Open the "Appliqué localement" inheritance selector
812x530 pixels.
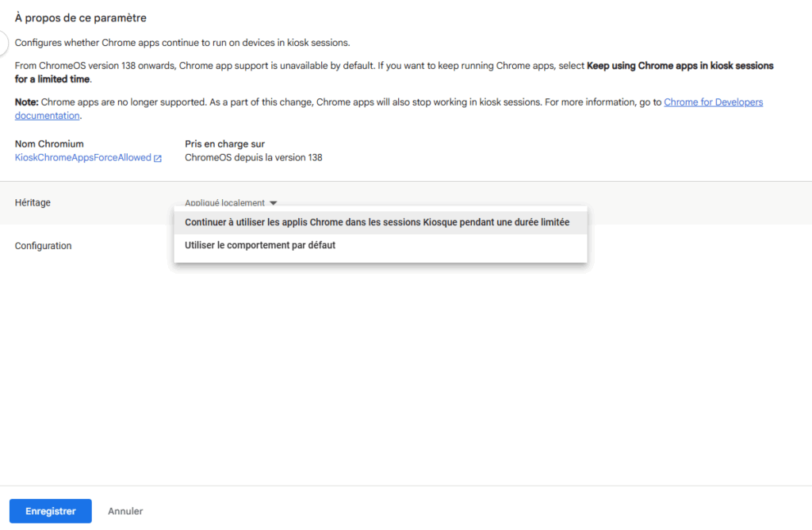225,203
